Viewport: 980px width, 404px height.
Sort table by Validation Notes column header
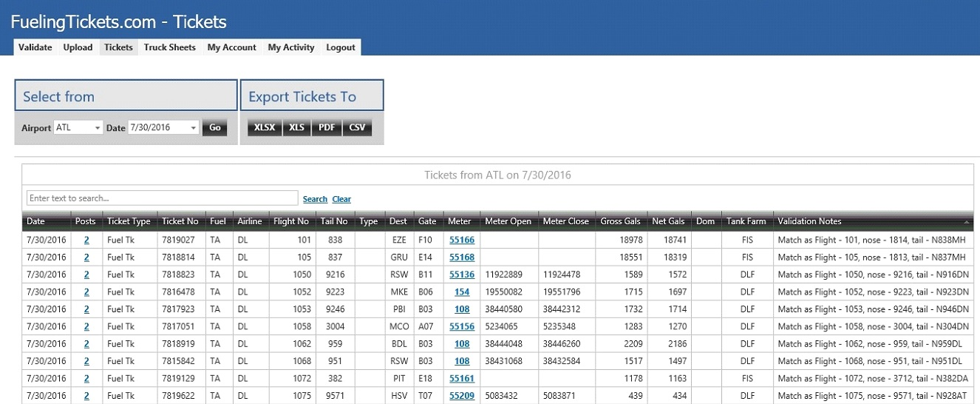pos(809,221)
